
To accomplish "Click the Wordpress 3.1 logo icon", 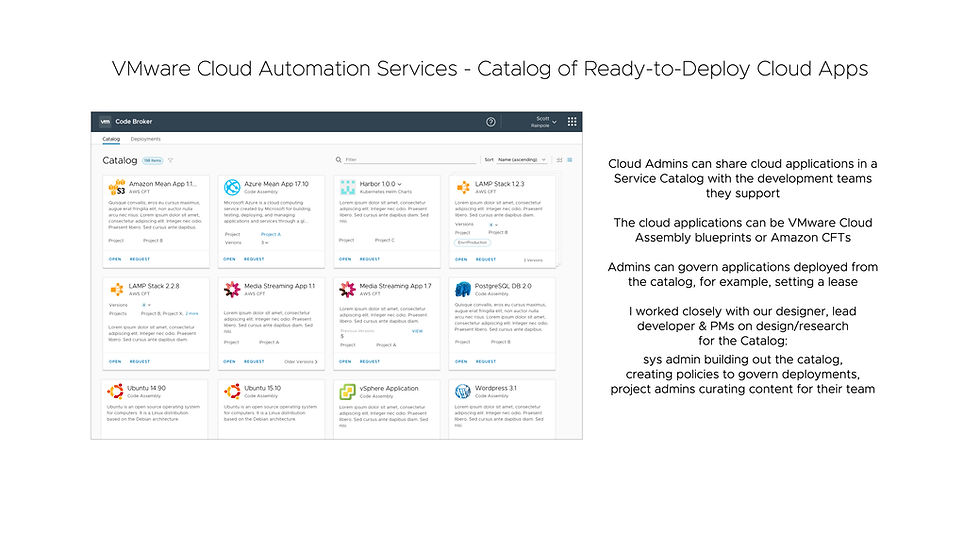I will pos(463,391).
